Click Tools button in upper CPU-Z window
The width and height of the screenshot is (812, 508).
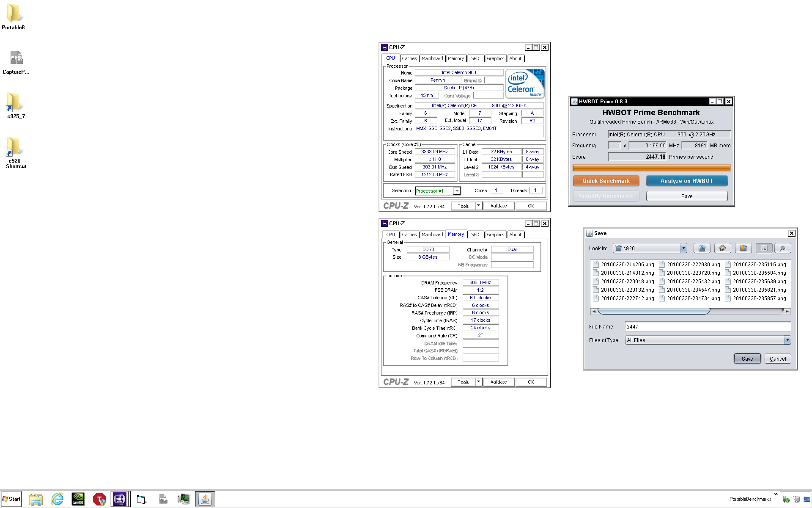463,206
